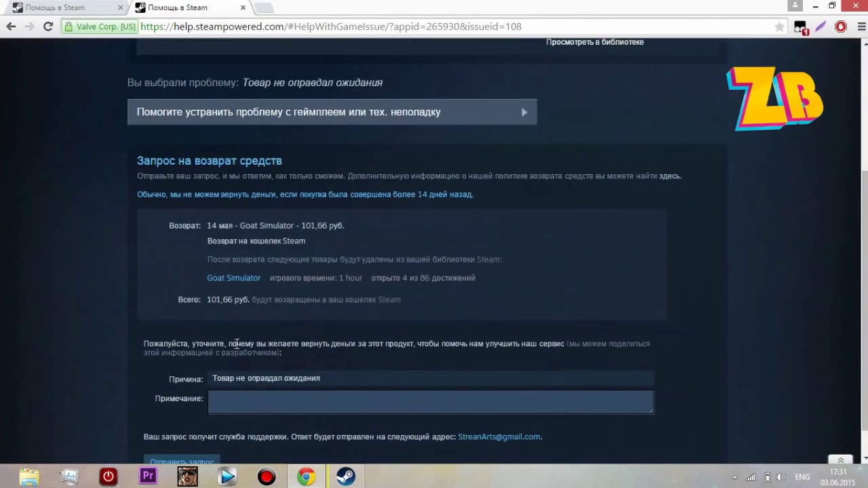Image resolution: width=868 pixels, height=488 pixels.
Task: Open the network signal tray icon
Action: (751, 477)
